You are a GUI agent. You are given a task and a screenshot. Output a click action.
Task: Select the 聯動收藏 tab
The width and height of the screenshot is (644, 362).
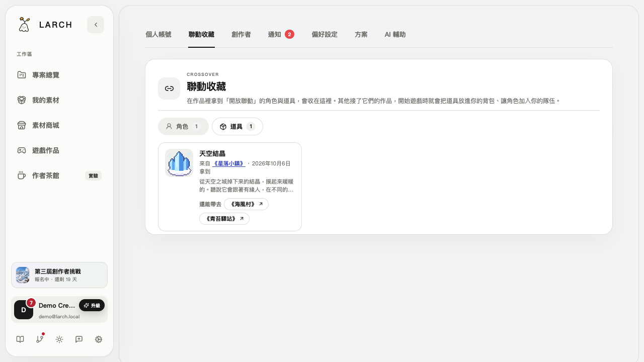tap(201, 35)
